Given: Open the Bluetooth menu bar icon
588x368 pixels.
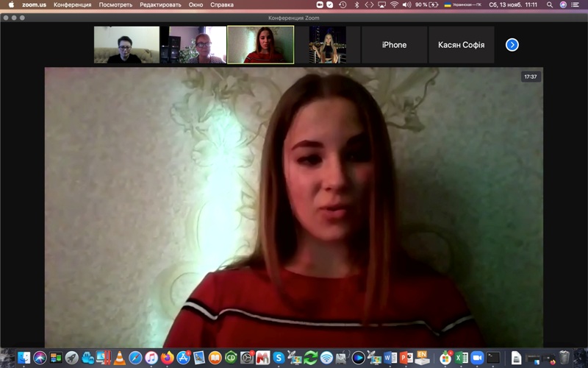Looking at the screenshot, I should [x=356, y=5].
